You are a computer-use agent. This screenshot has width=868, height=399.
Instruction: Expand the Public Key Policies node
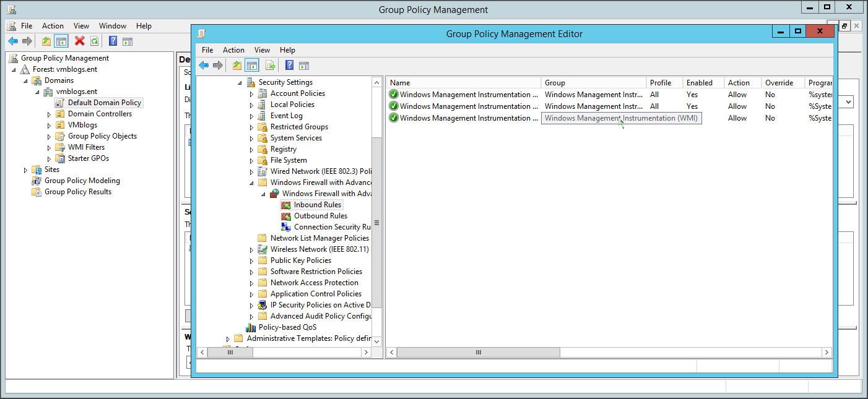[251, 261]
